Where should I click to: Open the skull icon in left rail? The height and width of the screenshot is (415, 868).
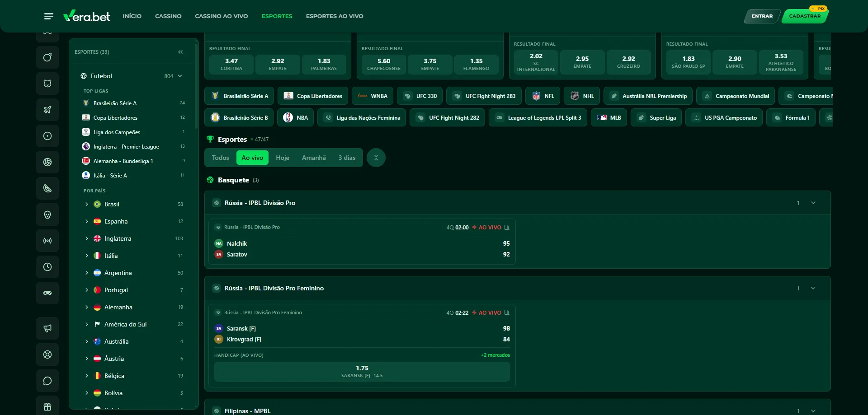point(47,214)
